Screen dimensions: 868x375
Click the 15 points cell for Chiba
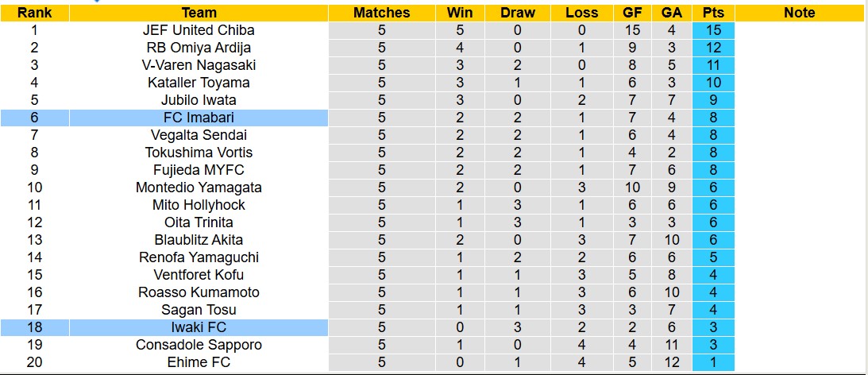pyautogui.click(x=713, y=30)
